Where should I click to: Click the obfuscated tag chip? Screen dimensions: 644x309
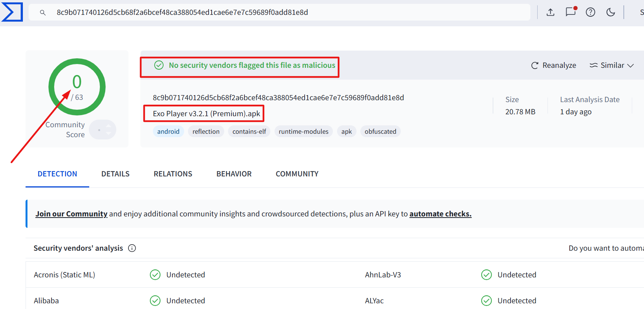pyautogui.click(x=380, y=131)
